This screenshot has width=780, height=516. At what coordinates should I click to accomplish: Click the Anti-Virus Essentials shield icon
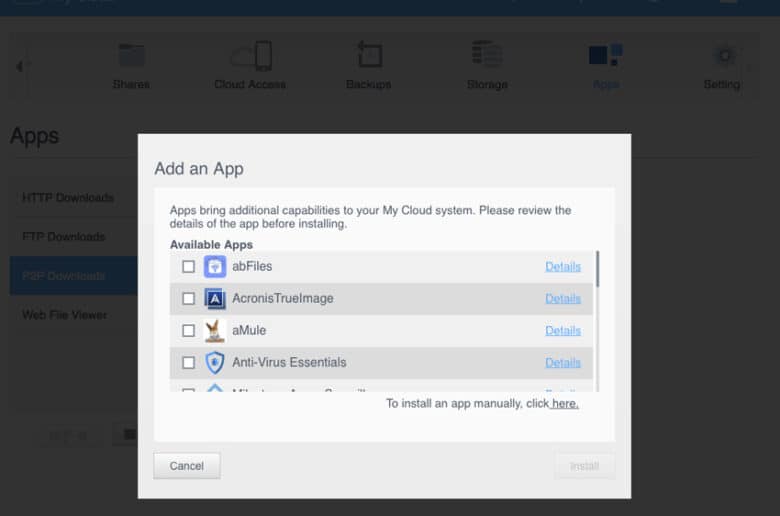215,362
